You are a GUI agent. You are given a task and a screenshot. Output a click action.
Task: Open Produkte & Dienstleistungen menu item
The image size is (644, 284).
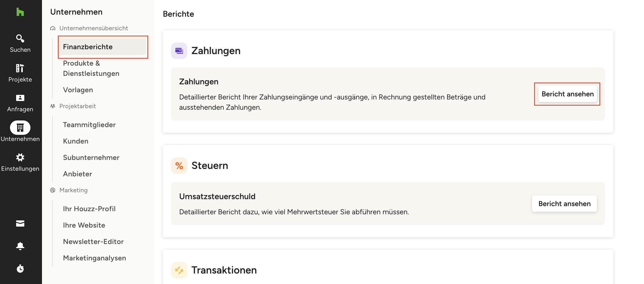91,68
